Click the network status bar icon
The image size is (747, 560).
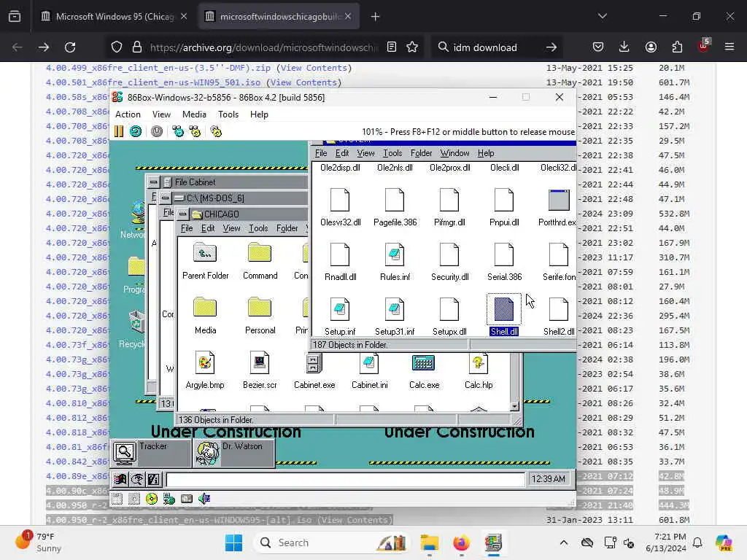click(169, 499)
